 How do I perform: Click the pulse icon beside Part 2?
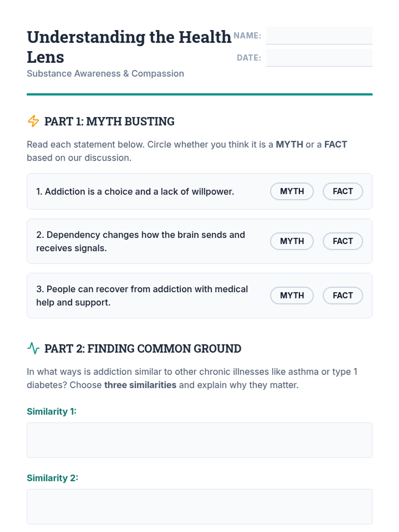[x=33, y=348]
